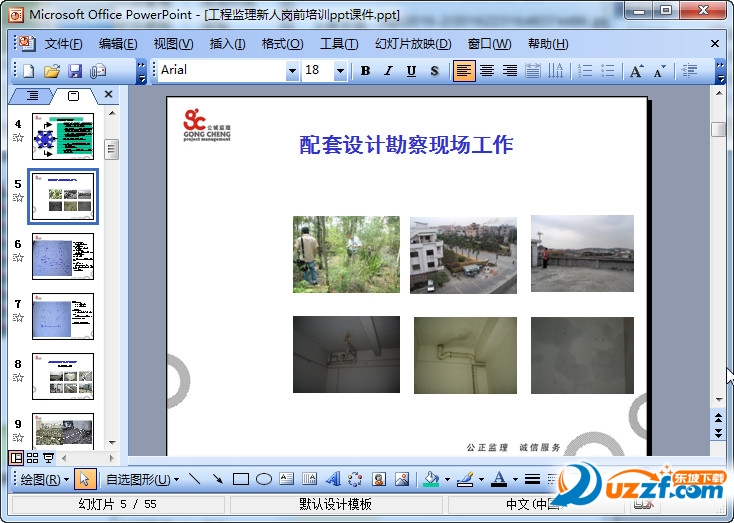
Task: Set text alignment to Align Right
Action: coord(510,71)
